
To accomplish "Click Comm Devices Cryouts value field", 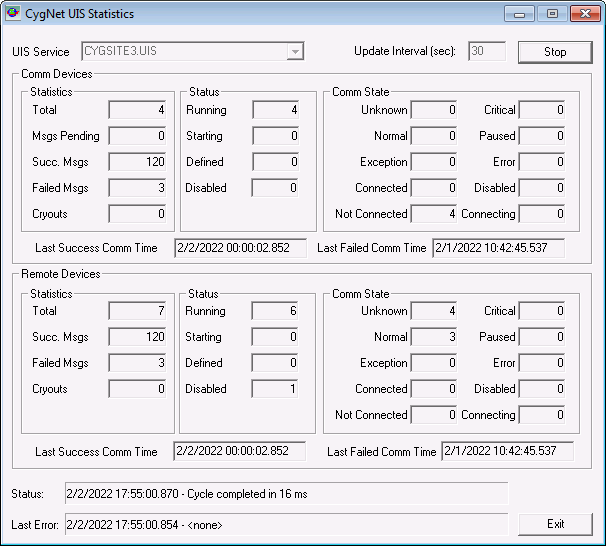I will (x=137, y=214).
